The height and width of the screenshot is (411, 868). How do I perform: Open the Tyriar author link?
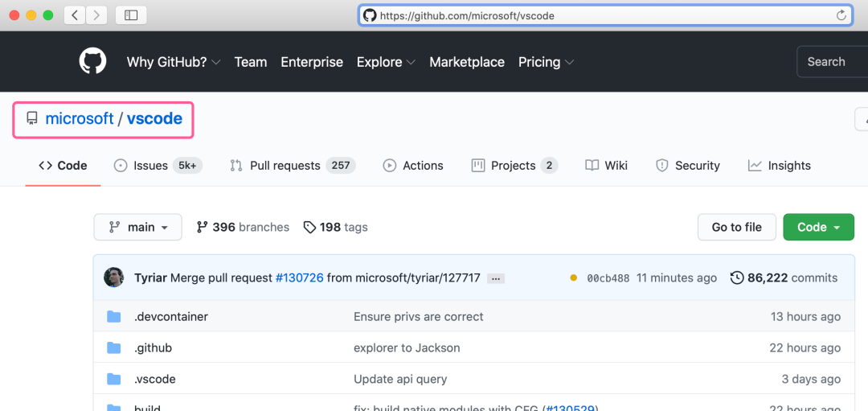150,278
